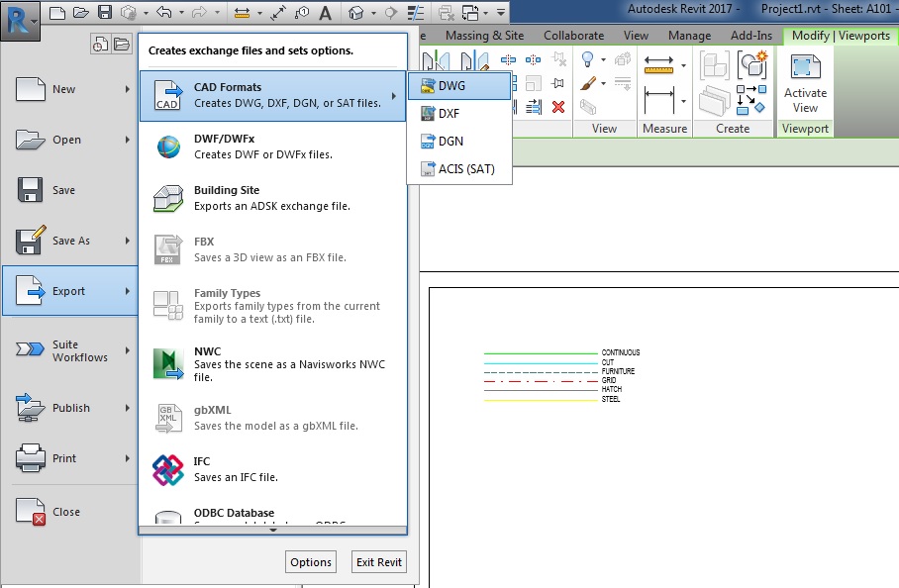Click the Tag by Category icon

tap(302, 12)
